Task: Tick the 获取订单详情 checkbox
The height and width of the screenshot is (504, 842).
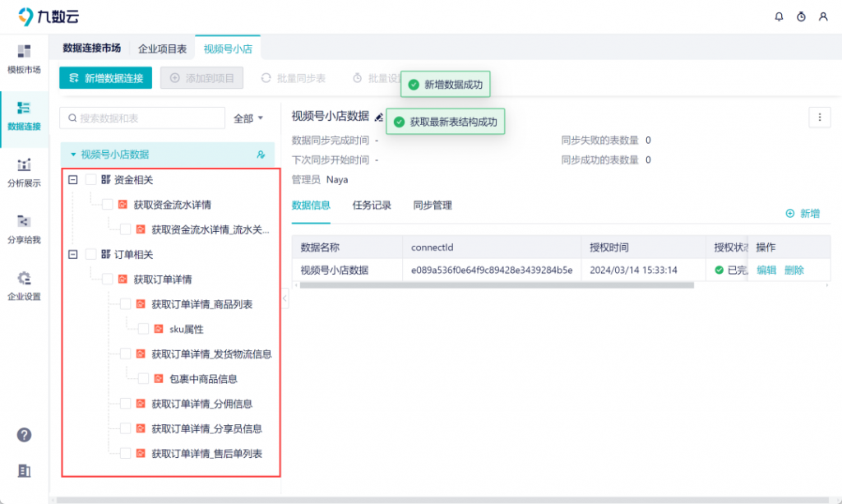Action: point(108,280)
